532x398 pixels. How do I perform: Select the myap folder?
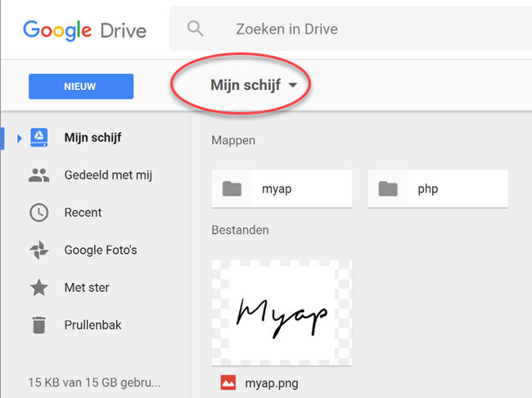pos(282,189)
